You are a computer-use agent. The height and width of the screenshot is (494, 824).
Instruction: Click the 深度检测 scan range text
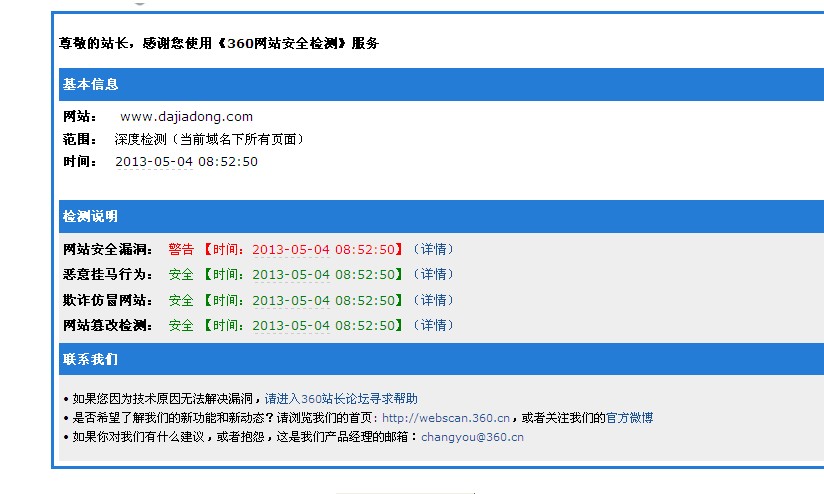pyautogui.click(x=209, y=139)
